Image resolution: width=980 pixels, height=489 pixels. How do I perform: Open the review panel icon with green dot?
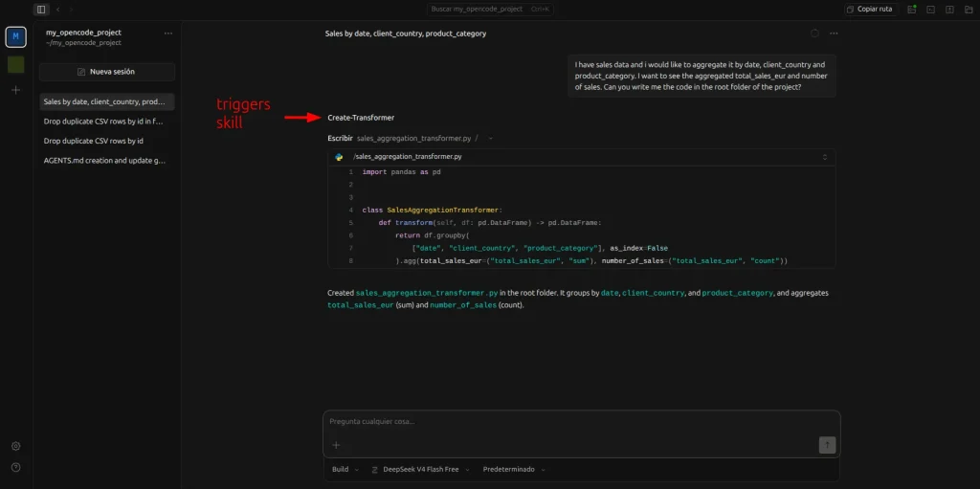pyautogui.click(x=912, y=10)
